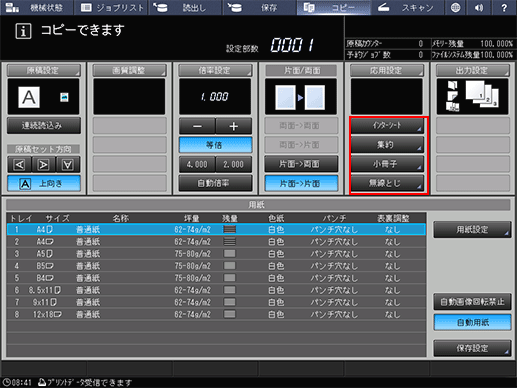This screenshot has height=388, width=517.
Task: Enable 自動画像回転禁止 option
Action: click(472, 302)
